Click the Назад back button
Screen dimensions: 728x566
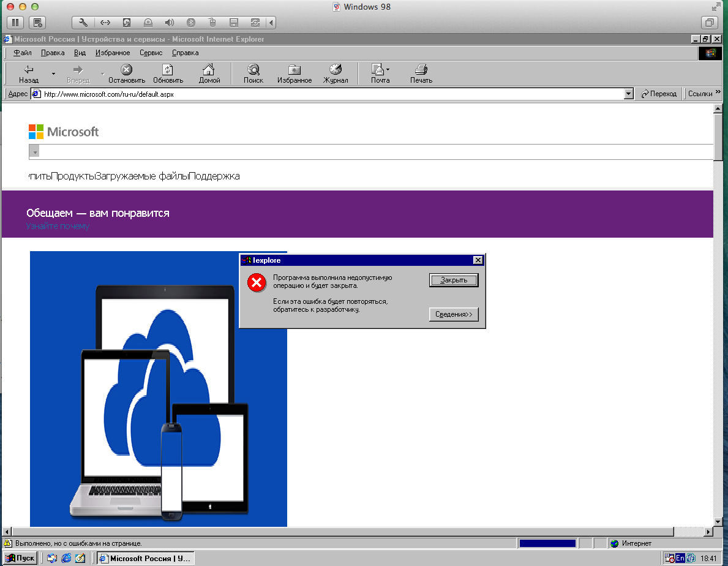[x=29, y=74]
